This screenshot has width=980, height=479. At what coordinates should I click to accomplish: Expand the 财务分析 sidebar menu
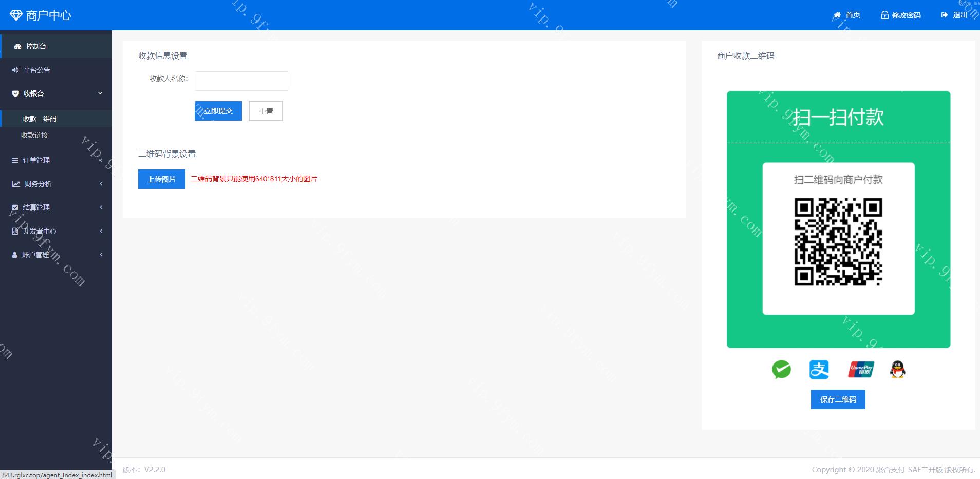[101, 184]
